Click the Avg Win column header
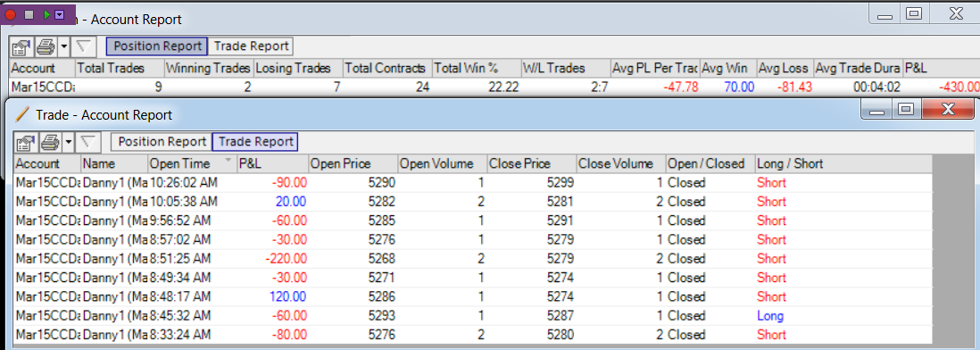 [x=727, y=68]
